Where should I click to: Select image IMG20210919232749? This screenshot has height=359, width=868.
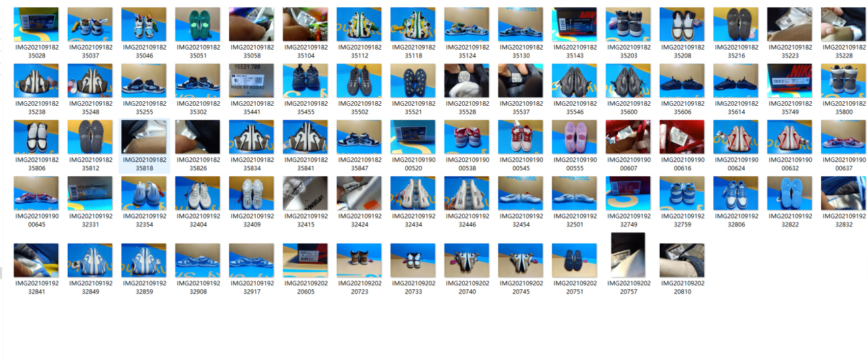pyautogui.click(x=628, y=194)
